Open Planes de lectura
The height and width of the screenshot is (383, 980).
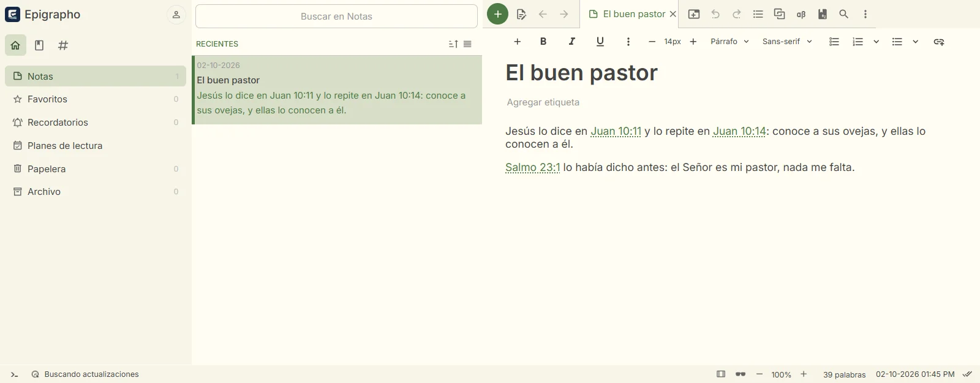96,146
